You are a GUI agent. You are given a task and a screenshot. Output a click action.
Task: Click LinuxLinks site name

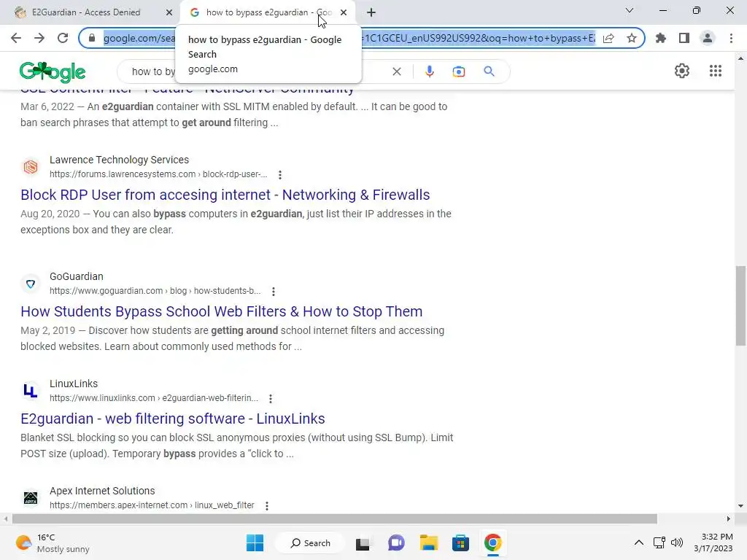74,384
